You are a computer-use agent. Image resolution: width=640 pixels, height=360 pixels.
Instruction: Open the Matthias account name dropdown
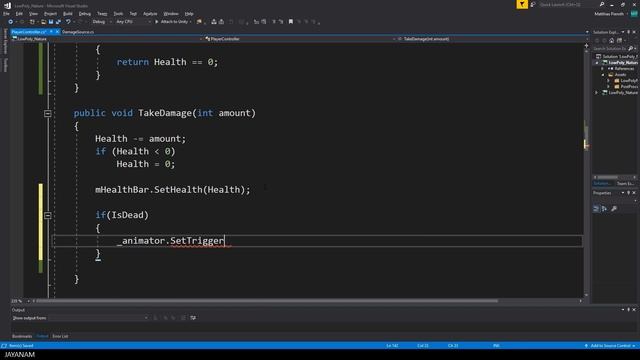click(611, 14)
